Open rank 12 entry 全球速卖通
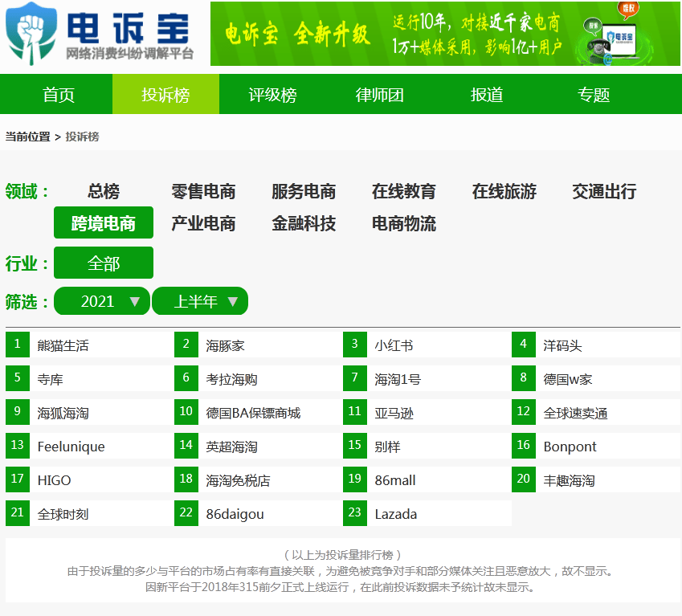The image size is (682, 616). click(596, 412)
